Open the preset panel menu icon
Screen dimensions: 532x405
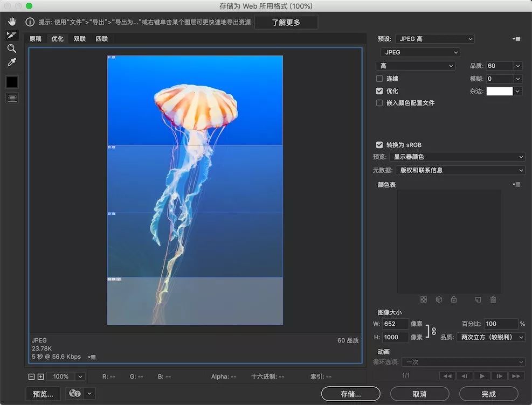516,39
